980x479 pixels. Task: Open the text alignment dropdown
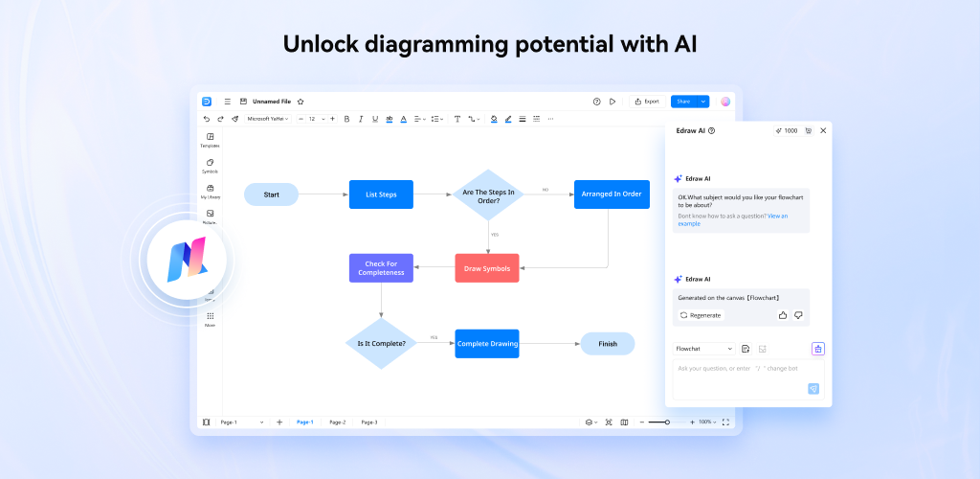420,119
